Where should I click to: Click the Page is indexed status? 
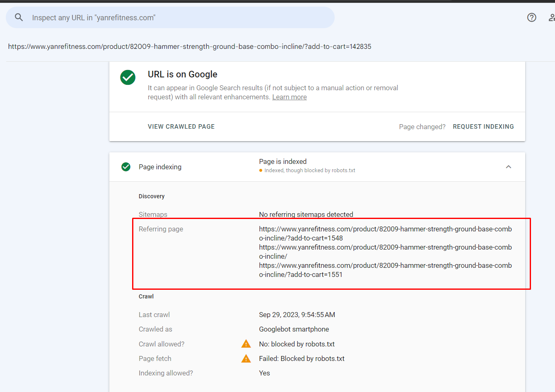(283, 161)
